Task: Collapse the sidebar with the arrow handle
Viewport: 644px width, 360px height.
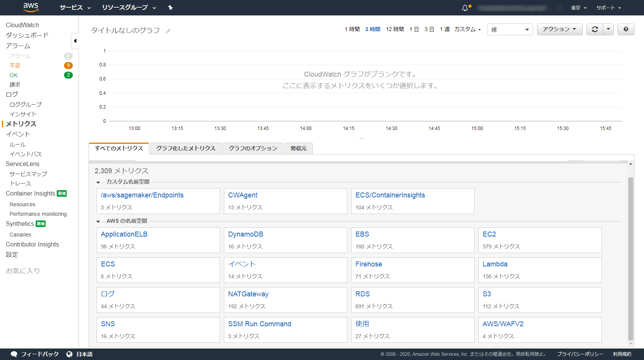Action: pos(75,41)
